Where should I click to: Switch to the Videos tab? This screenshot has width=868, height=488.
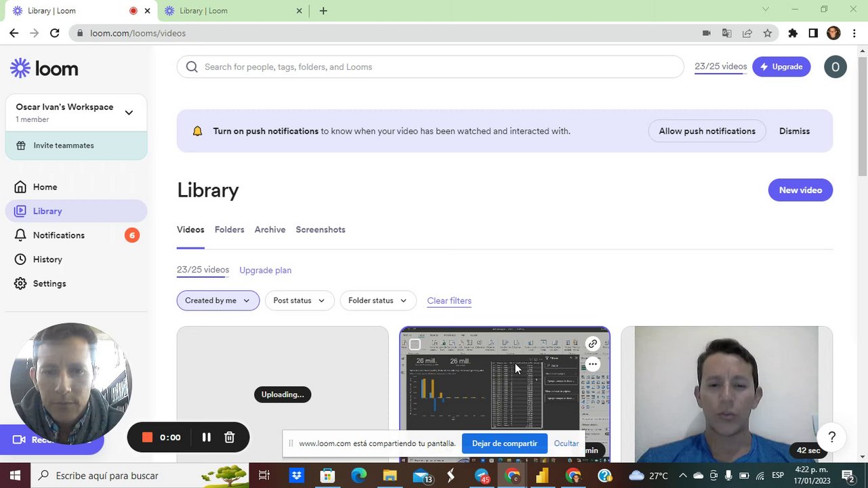(190, 230)
